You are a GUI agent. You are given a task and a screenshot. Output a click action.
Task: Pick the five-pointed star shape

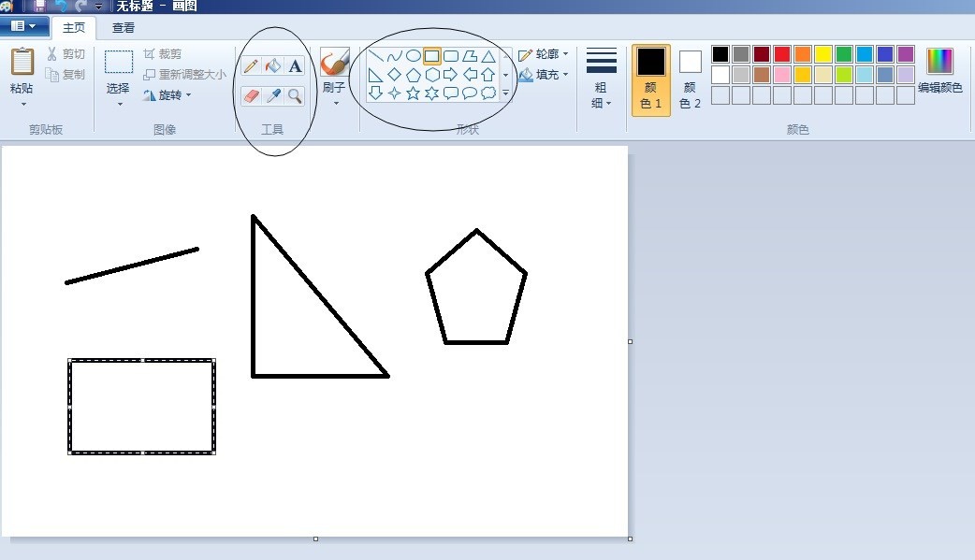click(412, 93)
